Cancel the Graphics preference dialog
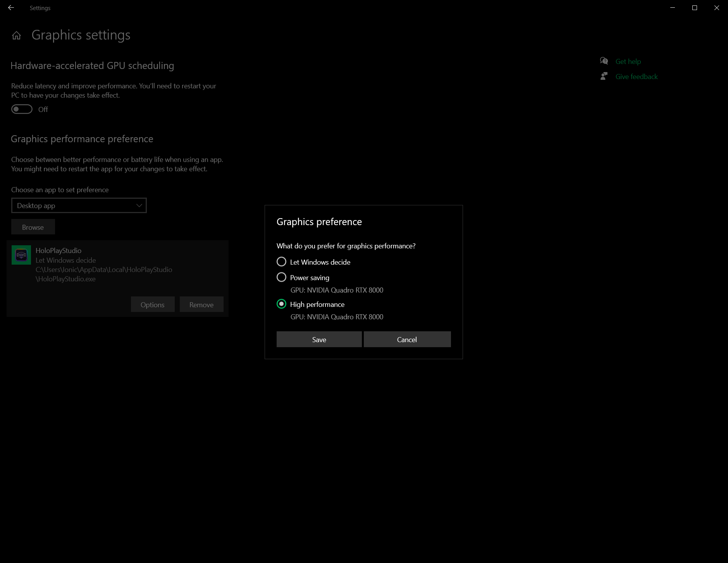 [407, 339]
